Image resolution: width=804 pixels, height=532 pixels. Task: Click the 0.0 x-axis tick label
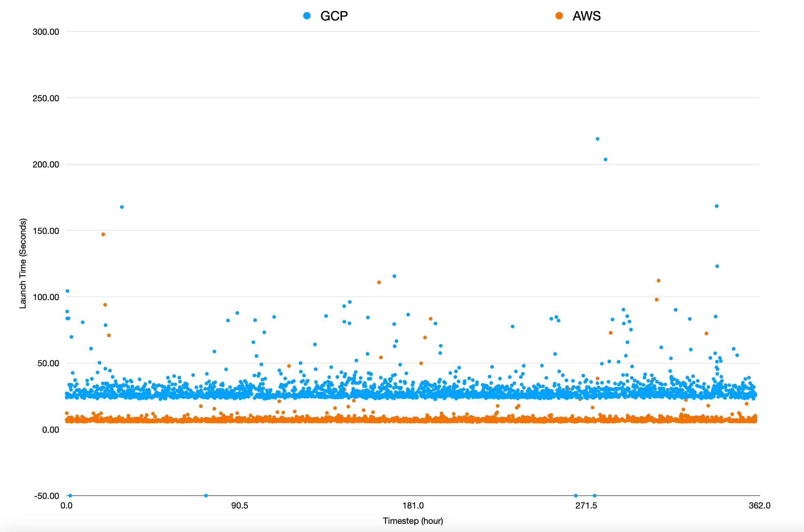[x=66, y=505]
